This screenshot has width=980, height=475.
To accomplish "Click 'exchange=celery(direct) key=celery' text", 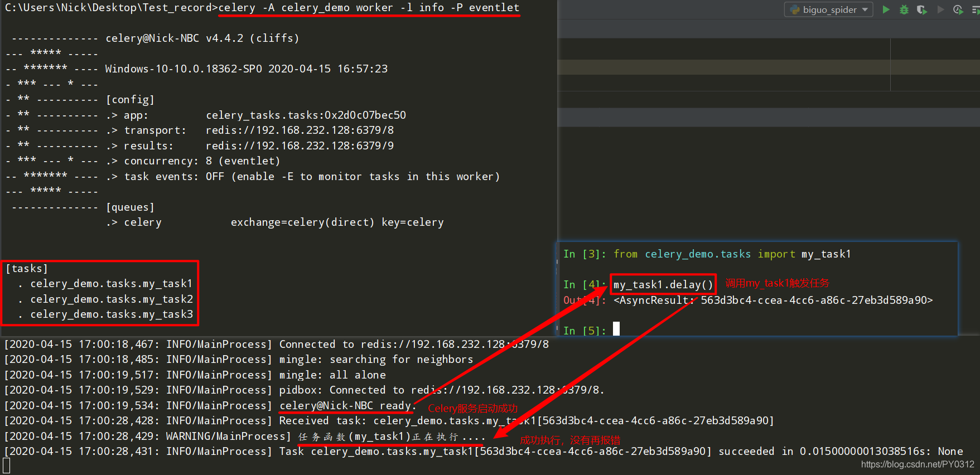I will 337,222.
